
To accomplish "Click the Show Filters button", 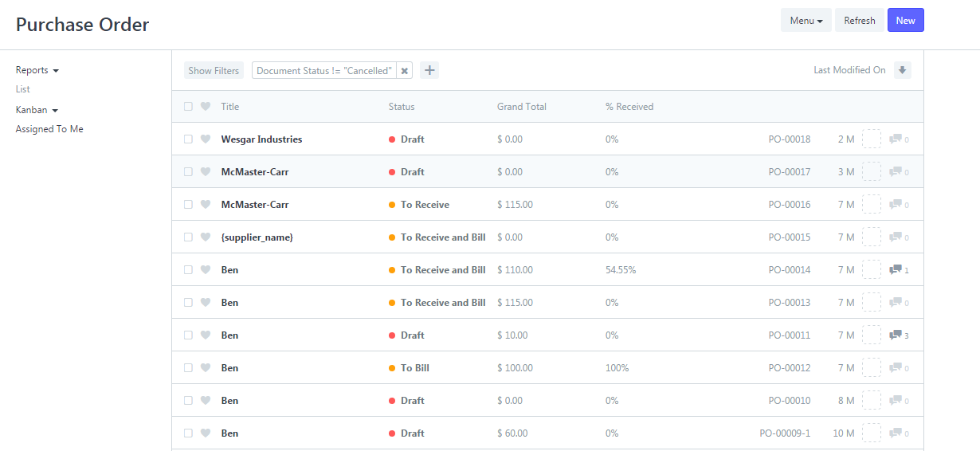I will coord(214,70).
